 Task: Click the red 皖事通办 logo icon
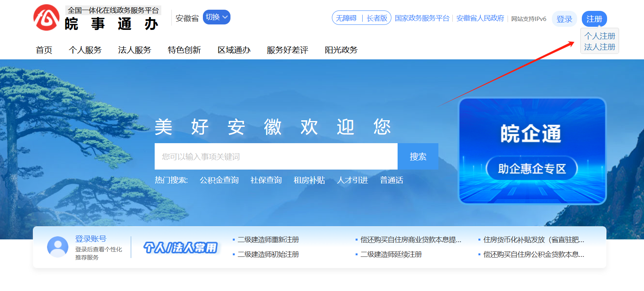(x=46, y=18)
